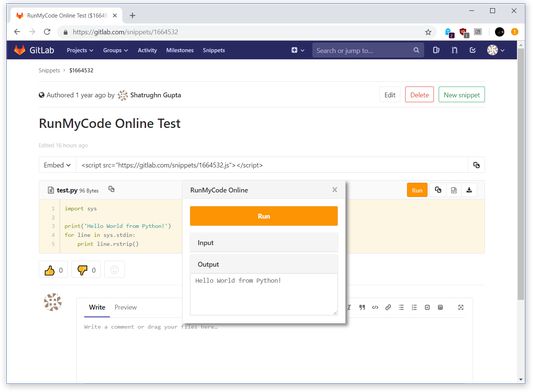Copy the test.py file path icon

click(x=111, y=189)
